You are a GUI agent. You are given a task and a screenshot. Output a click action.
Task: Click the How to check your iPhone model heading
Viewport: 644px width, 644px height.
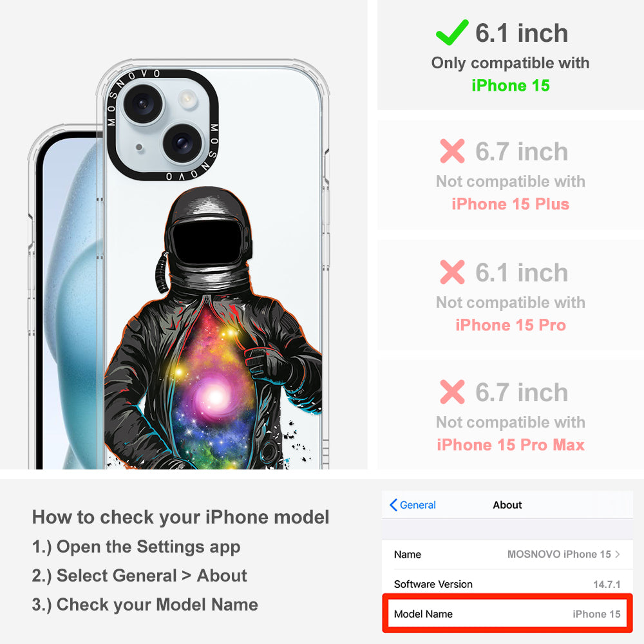click(x=181, y=516)
